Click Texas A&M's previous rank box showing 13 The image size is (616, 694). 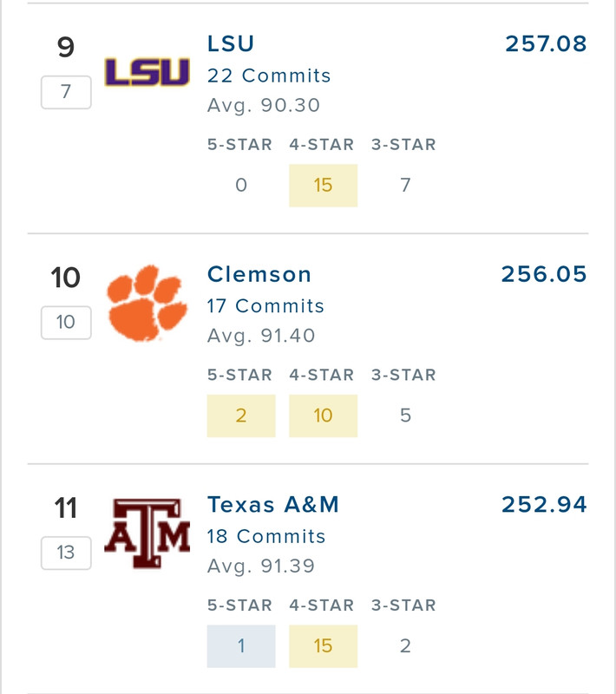[66, 553]
